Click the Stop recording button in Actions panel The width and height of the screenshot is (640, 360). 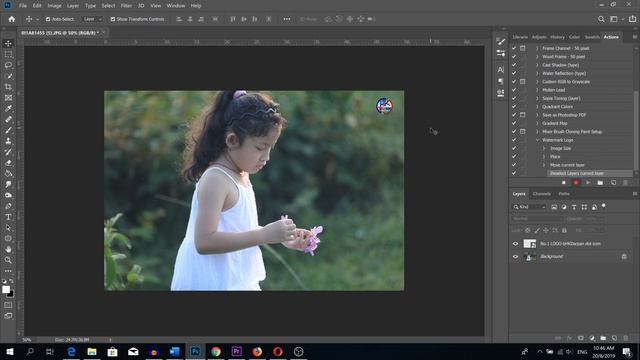pos(564,183)
